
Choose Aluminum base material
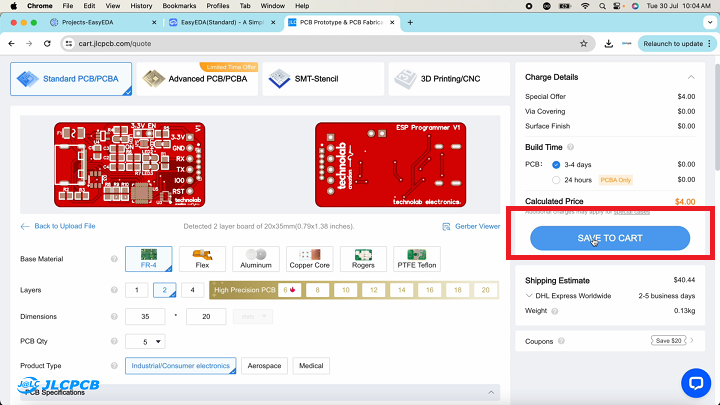(256, 259)
